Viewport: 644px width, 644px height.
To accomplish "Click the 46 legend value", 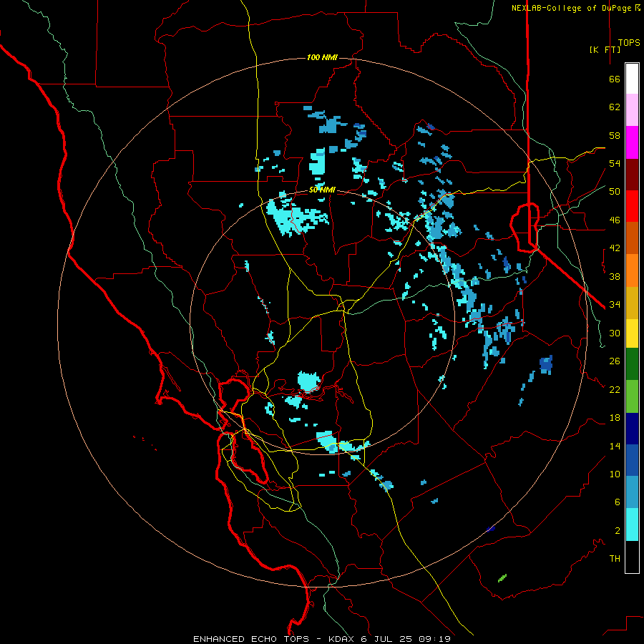I will tap(615, 220).
